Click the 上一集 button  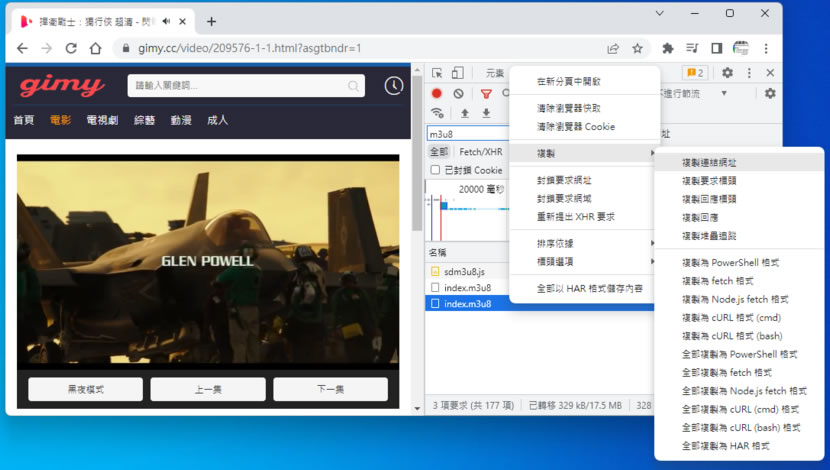coord(208,390)
